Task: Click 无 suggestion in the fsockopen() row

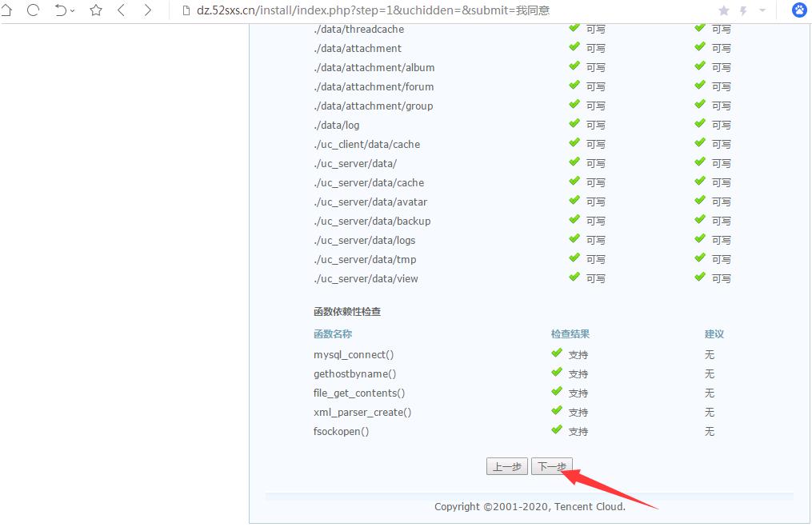Action: [710, 431]
